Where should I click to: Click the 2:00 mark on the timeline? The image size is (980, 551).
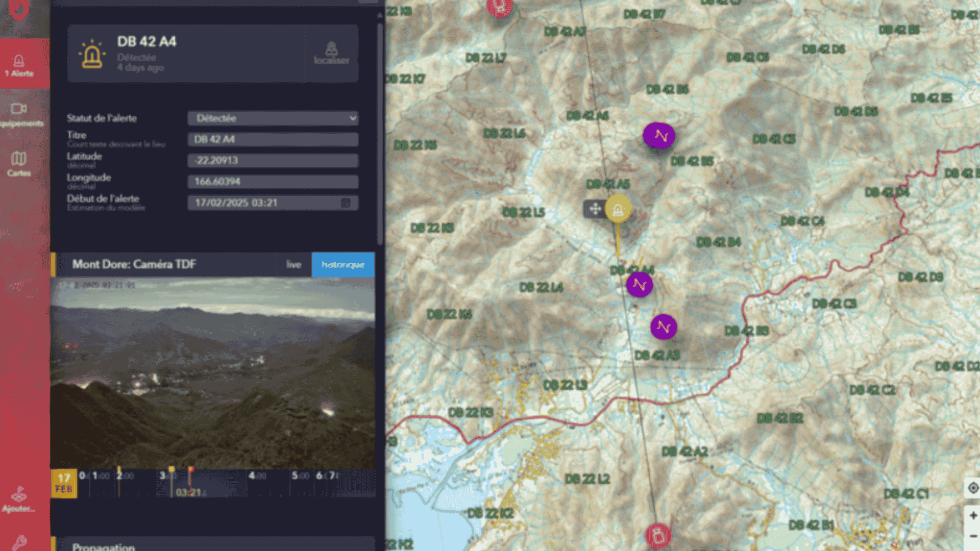125,475
